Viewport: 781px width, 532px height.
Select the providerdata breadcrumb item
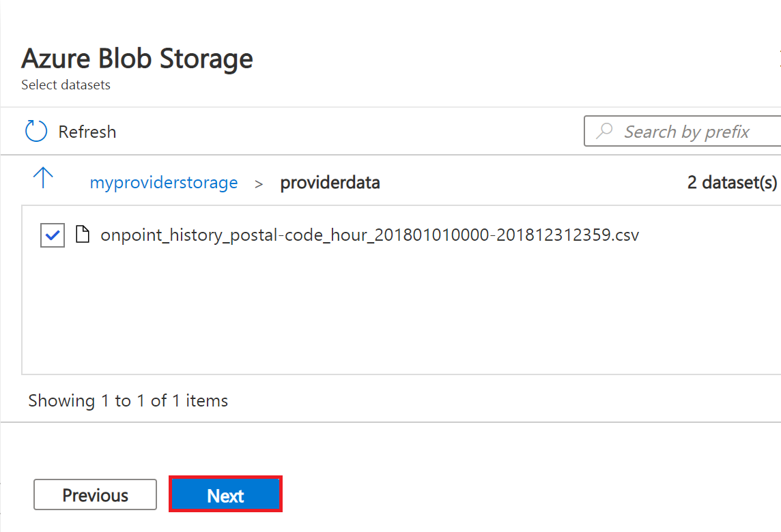[330, 183]
